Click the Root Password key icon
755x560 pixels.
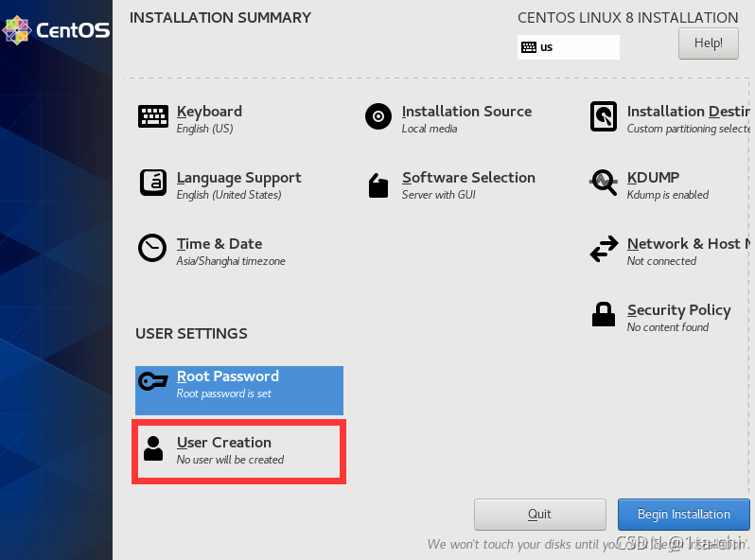point(153,381)
